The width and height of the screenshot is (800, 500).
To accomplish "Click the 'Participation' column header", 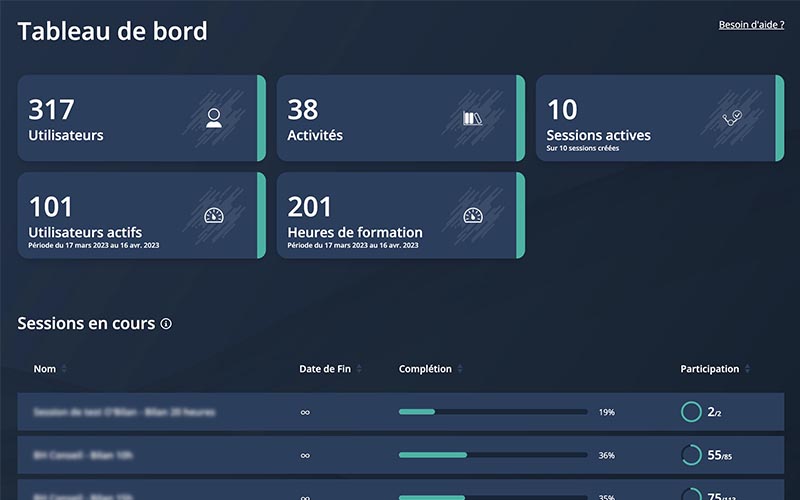I will 710,369.
